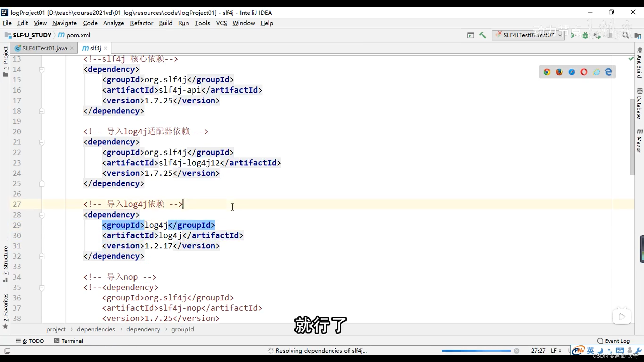Open the View menu

click(x=40, y=23)
